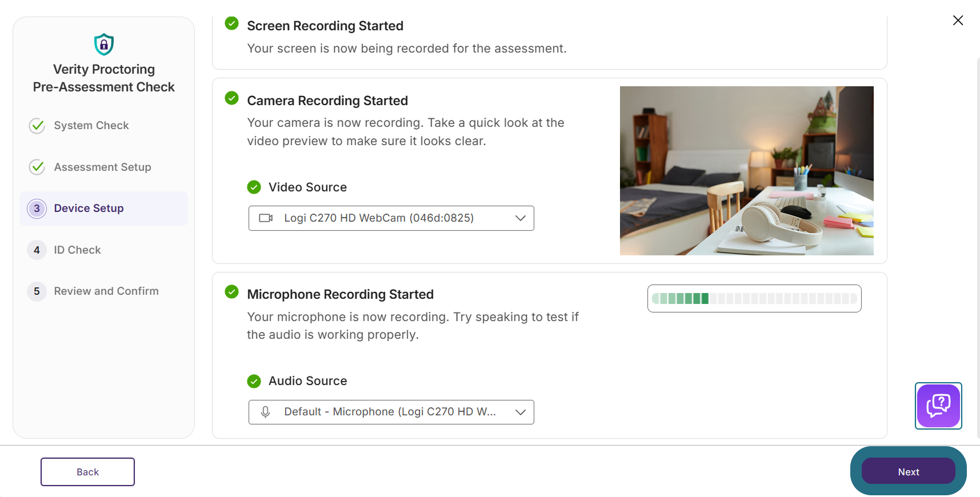Expand the Logi C270 webcam chevron arrow
The height and width of the screenshot is (497, 980).
click(x=520, y=218)
